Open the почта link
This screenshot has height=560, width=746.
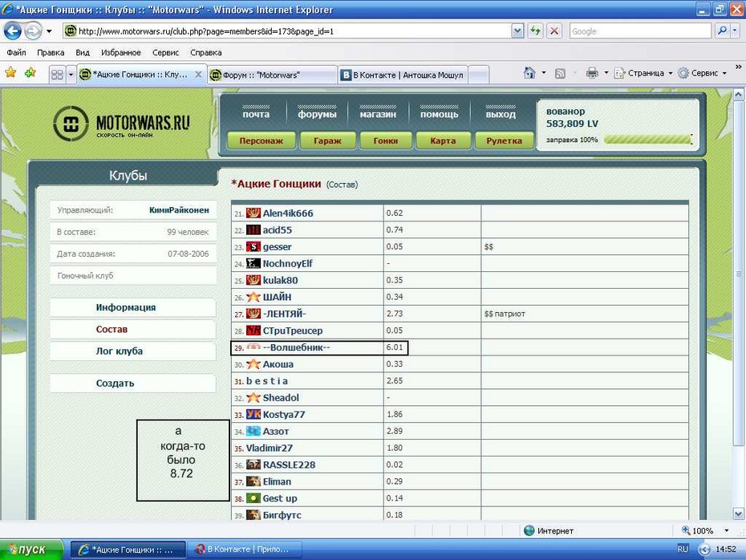(256, 114)
